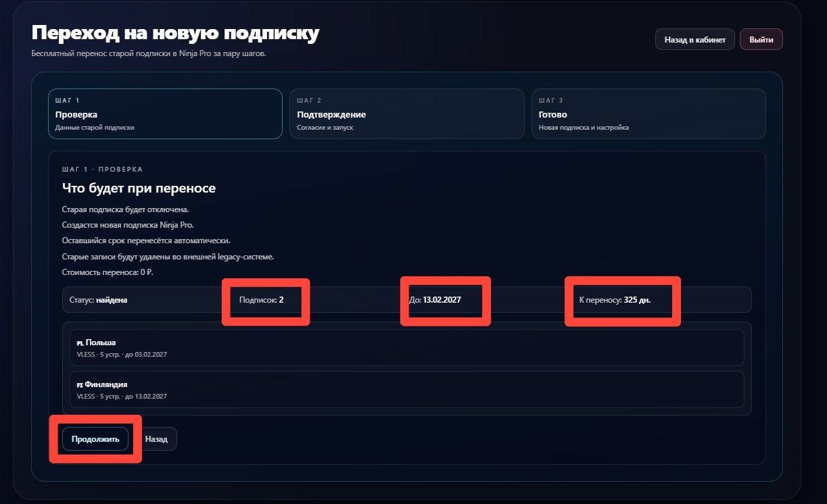Click the Продолжить button to proceed
This screenshot has height=504, width=827.
pyautogui.click(x=95, y=438)
